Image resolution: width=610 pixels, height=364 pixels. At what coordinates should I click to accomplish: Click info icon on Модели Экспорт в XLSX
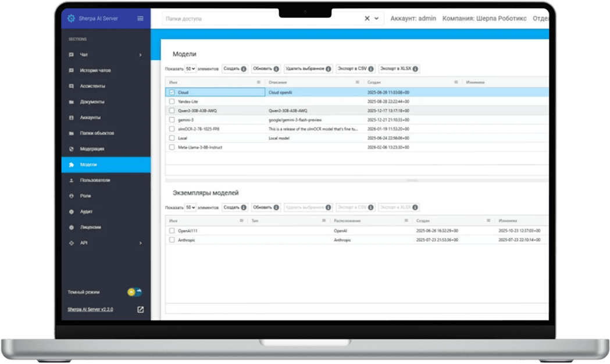[415, 69]
